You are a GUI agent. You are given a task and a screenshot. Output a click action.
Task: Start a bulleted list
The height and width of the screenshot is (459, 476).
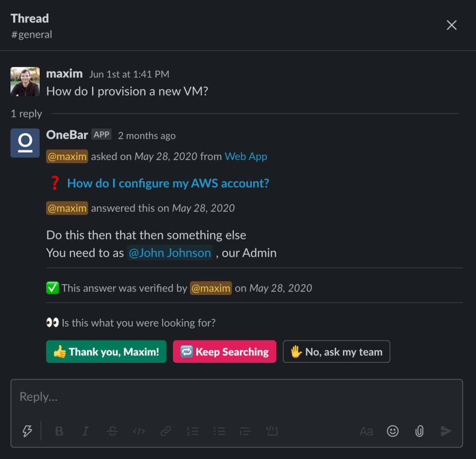pyautogui.click(x=219, y=431)
